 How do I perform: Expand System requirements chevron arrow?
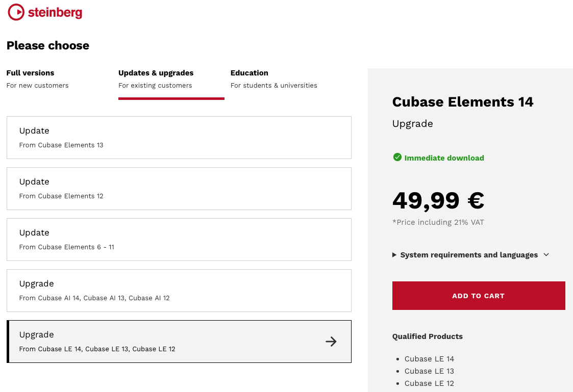point(546,255)
